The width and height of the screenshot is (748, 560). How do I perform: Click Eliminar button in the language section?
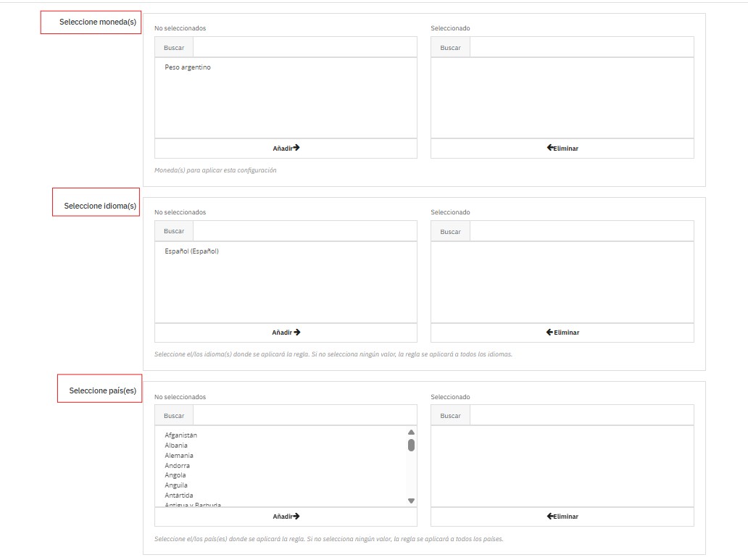(x=562, y=333)
